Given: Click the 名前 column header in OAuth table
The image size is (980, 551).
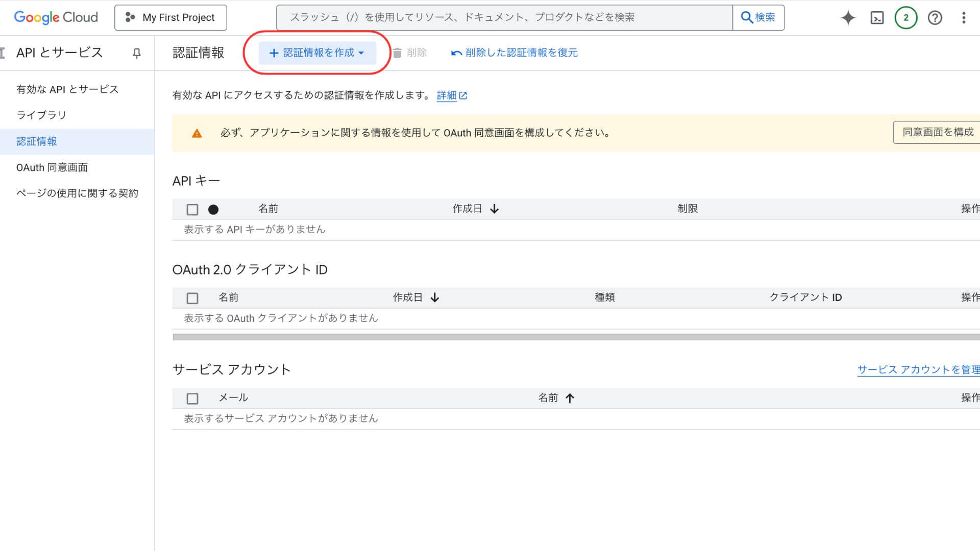Looking at the screenshot, I should click(229, 297).
